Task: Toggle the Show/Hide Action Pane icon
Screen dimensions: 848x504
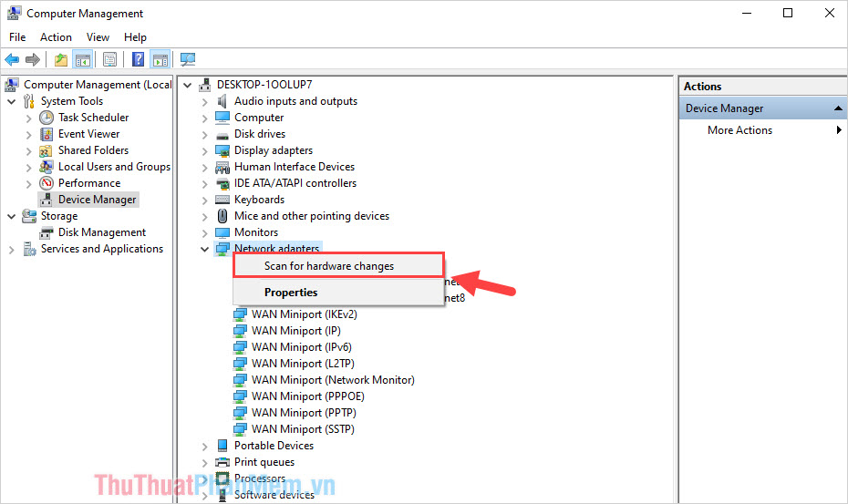Action: click(160, 59)
